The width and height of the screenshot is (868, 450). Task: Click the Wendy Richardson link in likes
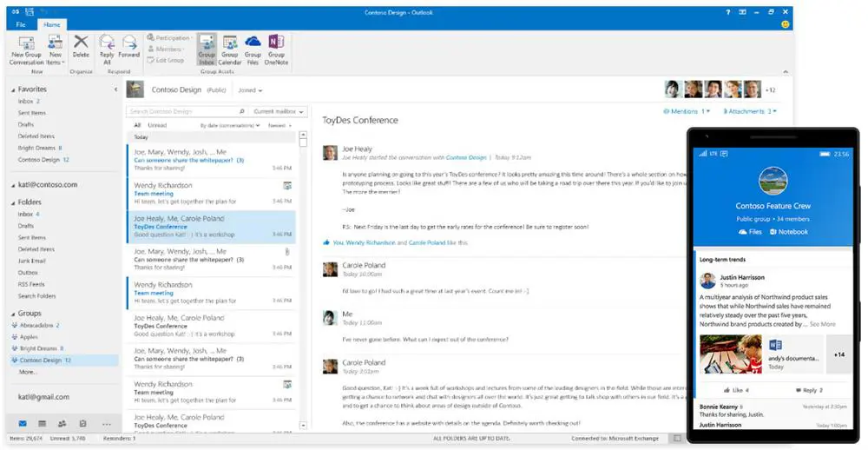[x=371, y=242]
